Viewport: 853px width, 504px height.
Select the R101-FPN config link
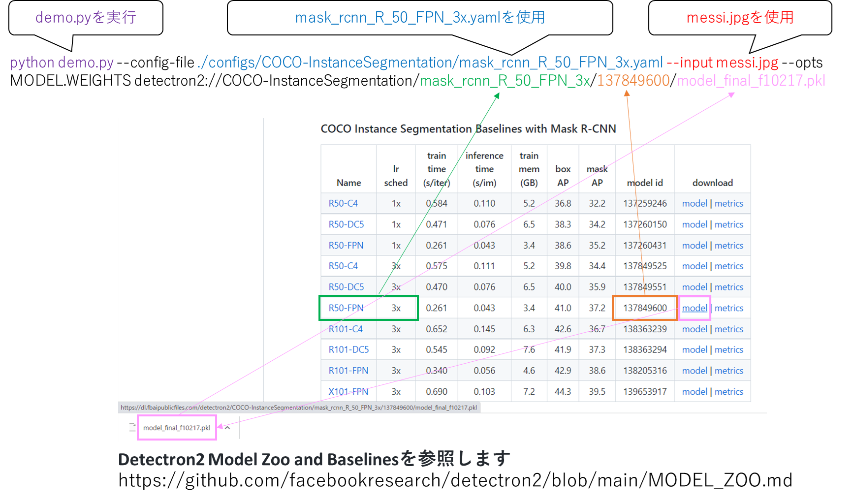click(348, 371)
